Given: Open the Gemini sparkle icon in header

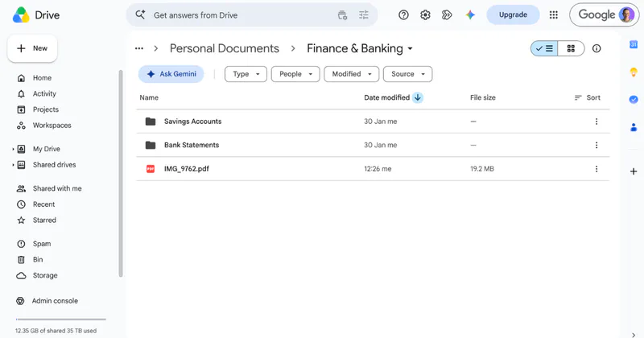Looking at the screenshot, I should coord(470,15).
